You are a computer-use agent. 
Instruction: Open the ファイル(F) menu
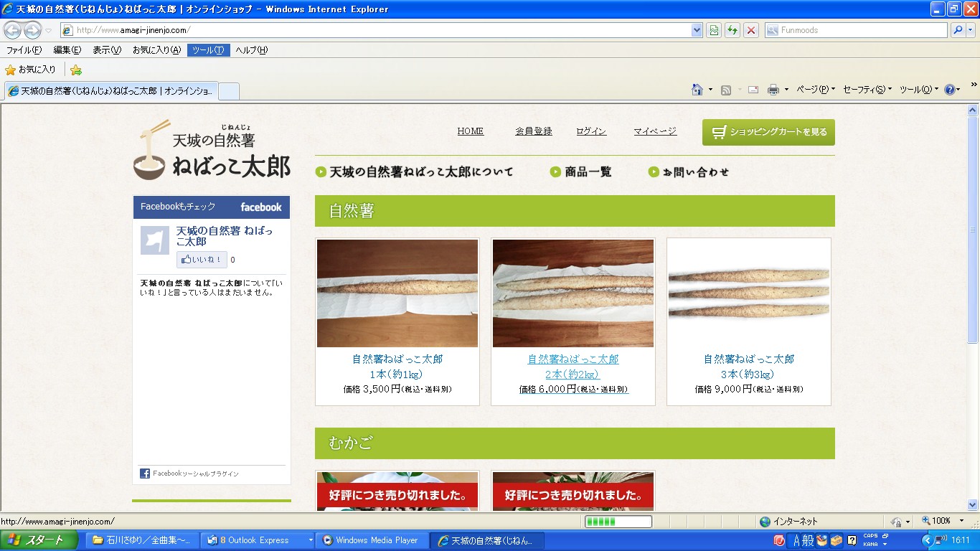tap(24, 50)
